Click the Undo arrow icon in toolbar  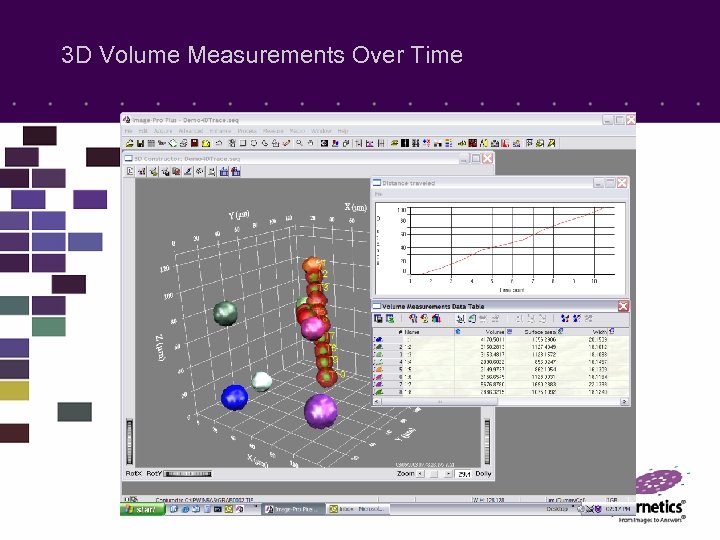pyautogui.click(x=219, y=143)
